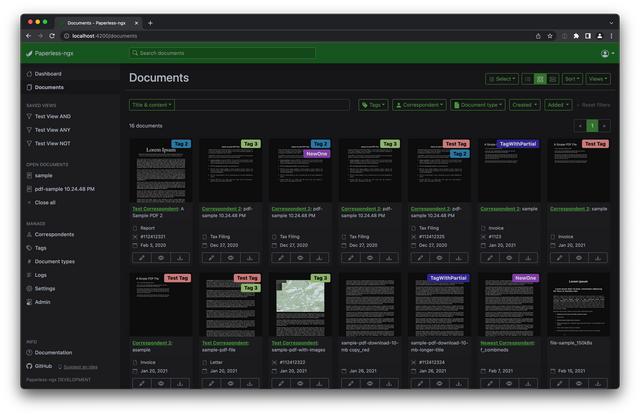Open the Correspondent filter dropdown
The width and height of the screenshot is (640, 416).
[x=419, y=105]
